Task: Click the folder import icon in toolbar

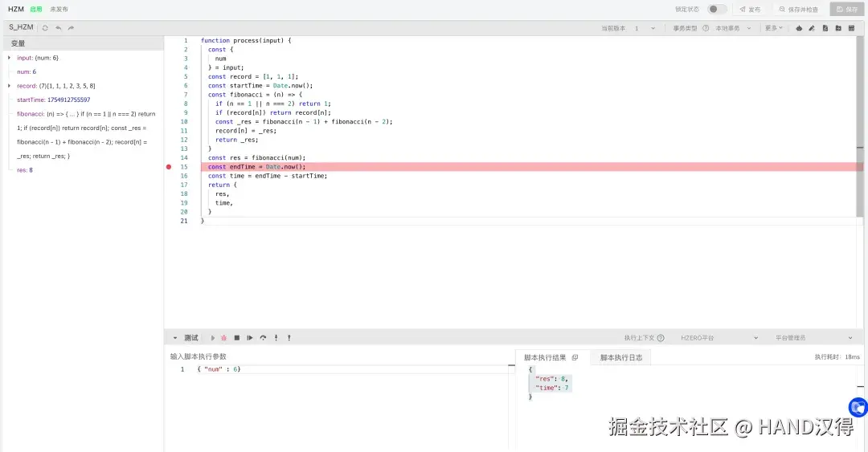Action: click(838, 28)
